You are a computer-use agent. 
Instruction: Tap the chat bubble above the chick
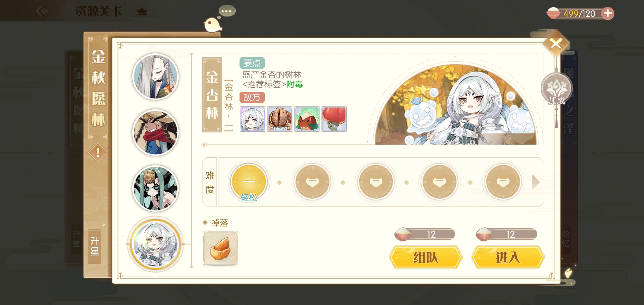(x=227, y=11)
